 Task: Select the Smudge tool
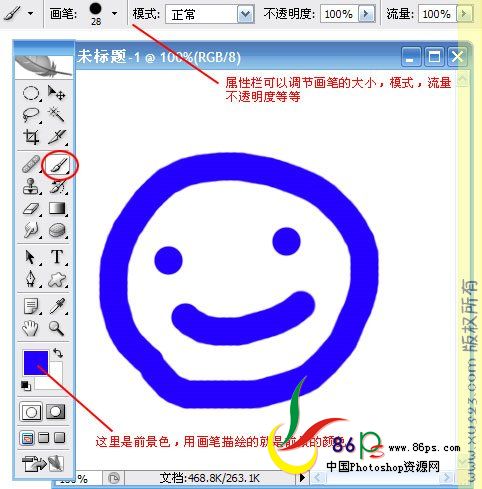(31, 230)
